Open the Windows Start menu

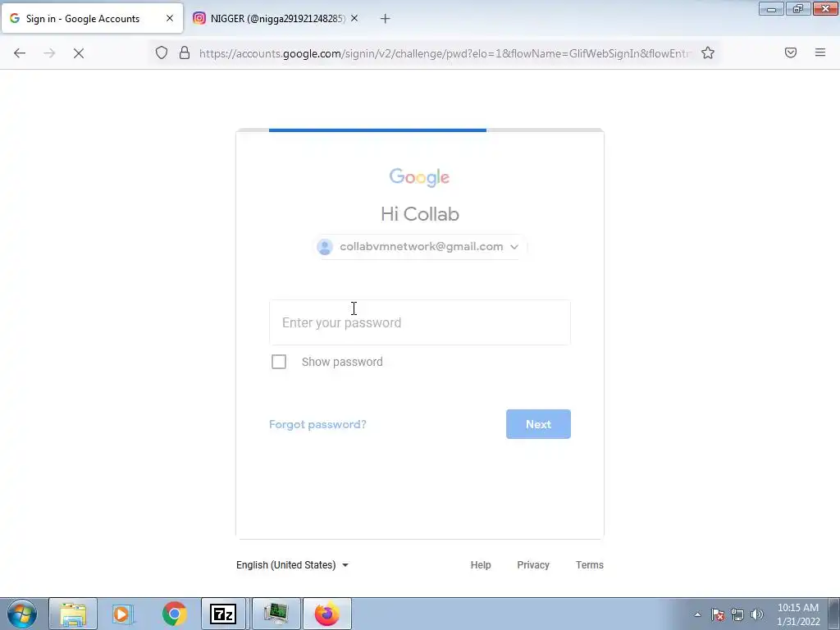[x=22, y=614]
